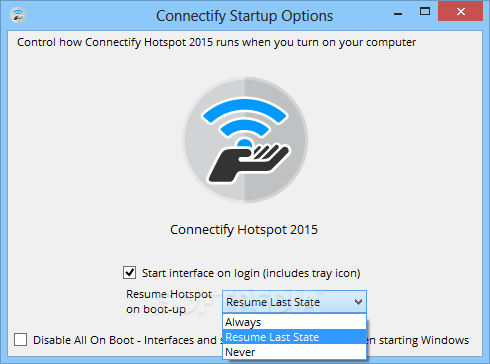Viewport: 490px width, 364px height.
Task: Click the Connectify icon in the title bar
Action: click(x=18, y=15)
